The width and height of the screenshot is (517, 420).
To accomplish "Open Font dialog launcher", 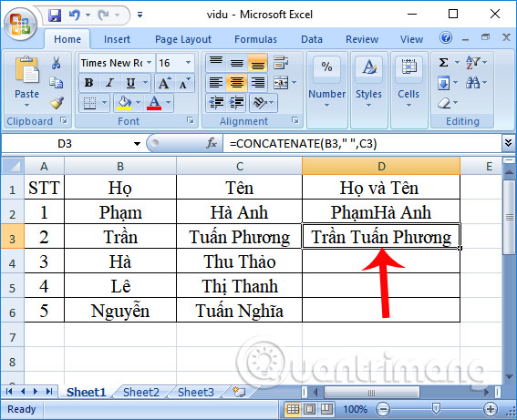I will click(x=191, y=120).
